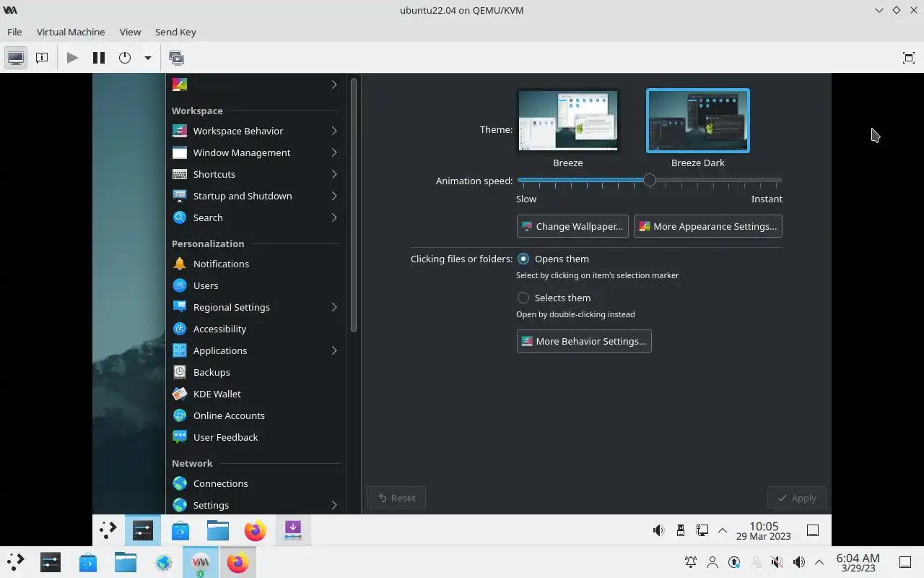Open the View menu

(130, 32)
